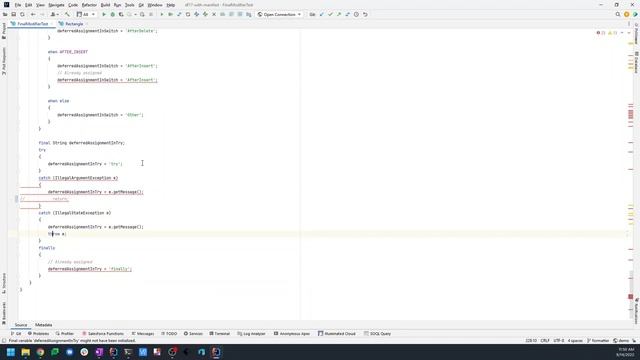Open the TODO tool window
640x360 pixels.
pos(169,333)
